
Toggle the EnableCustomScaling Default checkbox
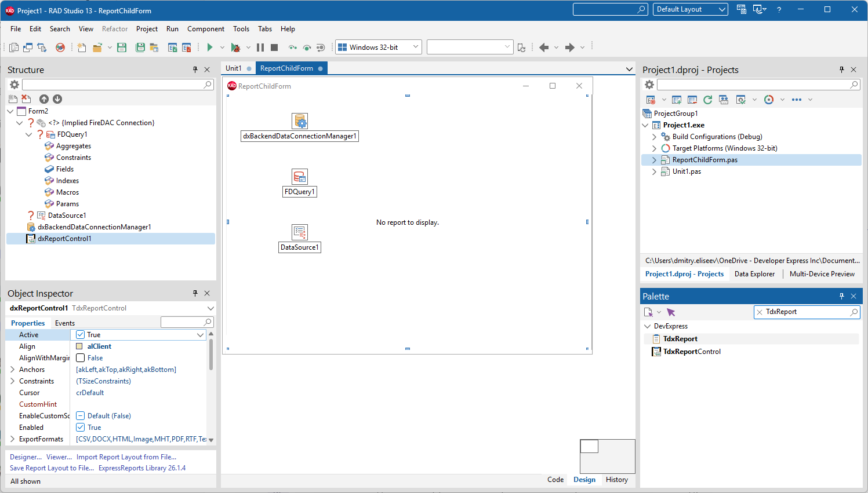point(81,416)
